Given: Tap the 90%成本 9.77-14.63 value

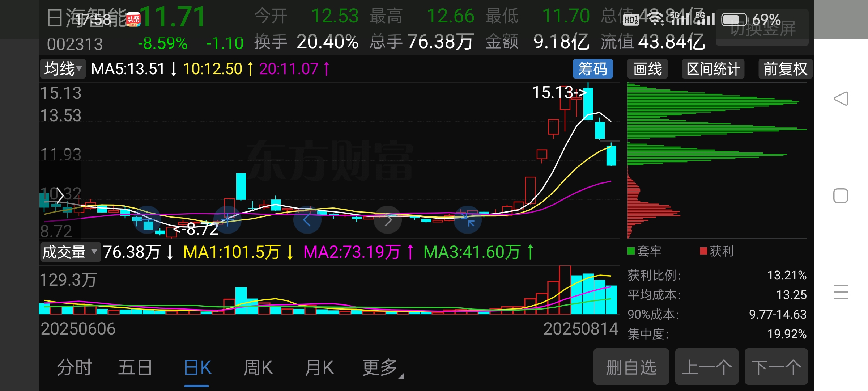Looking at the screenshot, I should click(x=778, y=314).
